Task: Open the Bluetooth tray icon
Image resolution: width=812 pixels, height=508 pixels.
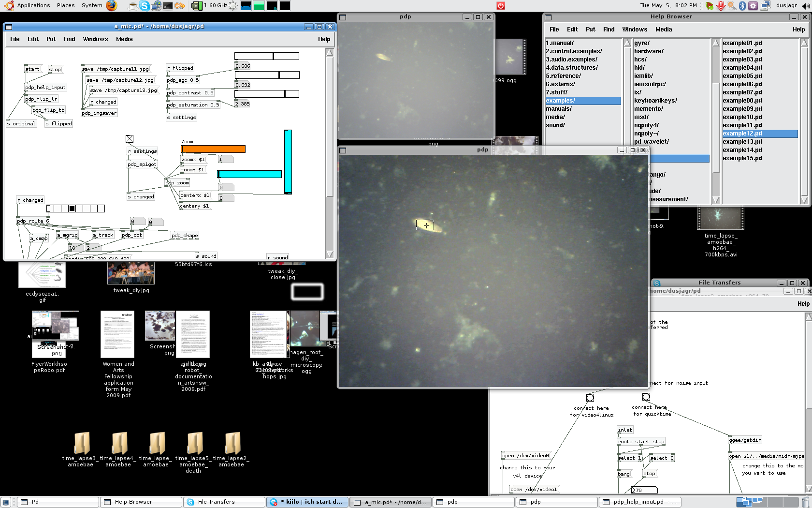Action: pos(742,6)
